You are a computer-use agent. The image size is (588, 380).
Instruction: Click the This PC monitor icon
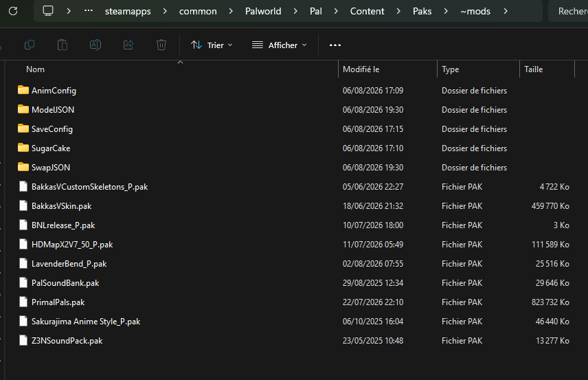coord(48,11)
